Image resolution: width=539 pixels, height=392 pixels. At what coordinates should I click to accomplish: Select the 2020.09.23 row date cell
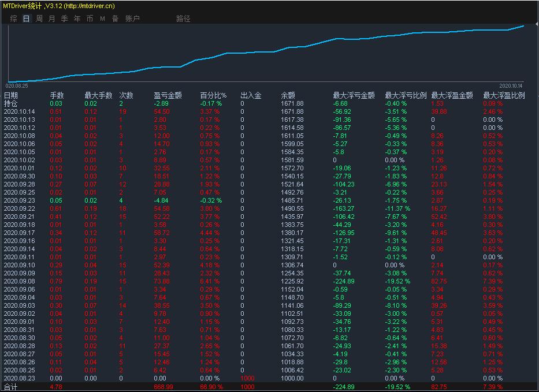pyautogui.click(x=19, y=200)
